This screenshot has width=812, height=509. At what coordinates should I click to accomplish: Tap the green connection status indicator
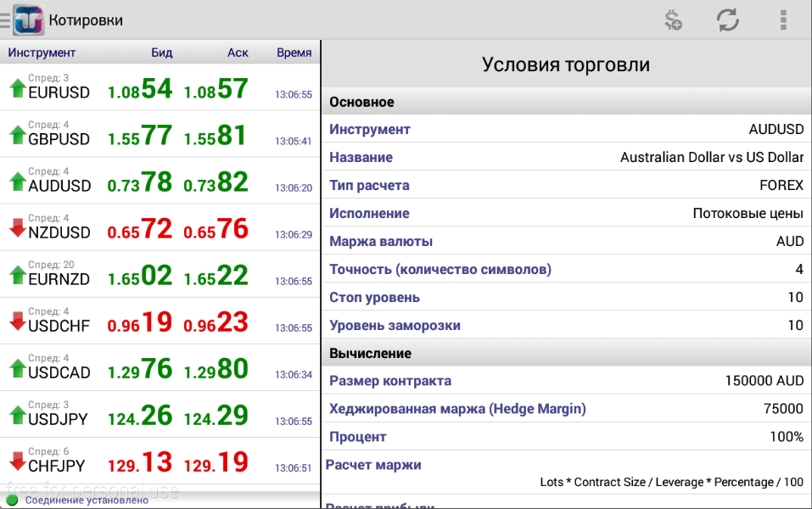point(13,501)
